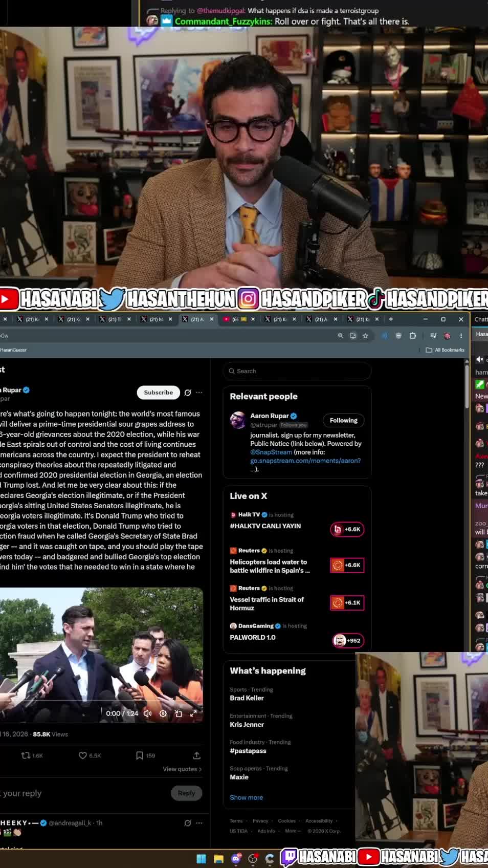Click Show more under What's happening
This screenshot has width=488, height=868.
pos(246,797)
